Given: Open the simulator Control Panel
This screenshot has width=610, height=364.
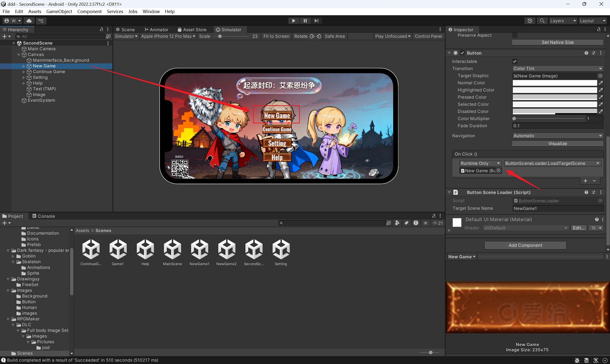Looking at the screenshot, I should (x=428, y=36).
